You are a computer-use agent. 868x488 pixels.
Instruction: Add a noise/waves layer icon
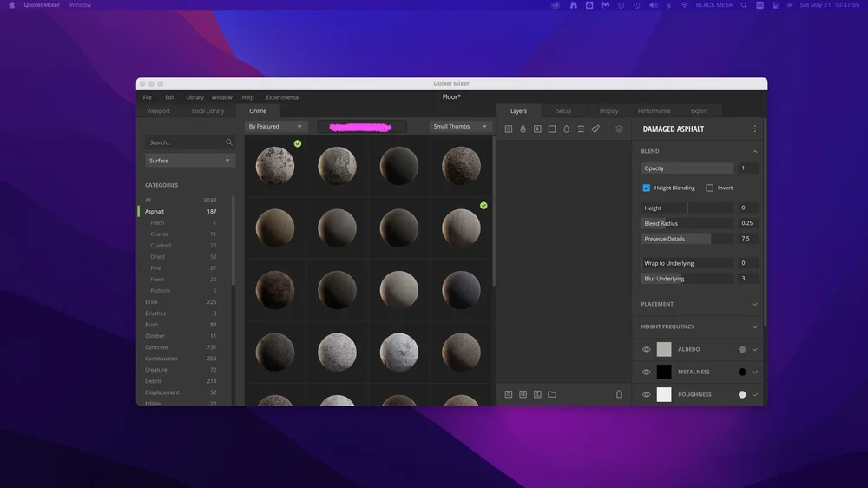pyautogui.click(x=581, y=129)
